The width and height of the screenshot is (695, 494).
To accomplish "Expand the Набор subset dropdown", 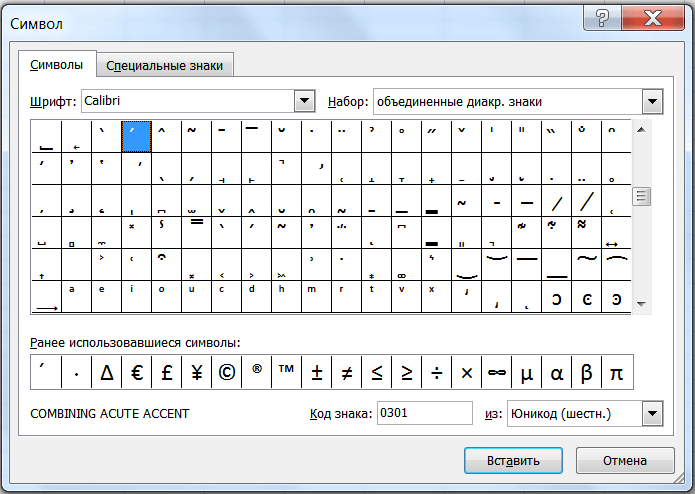I will click(653, 101).
